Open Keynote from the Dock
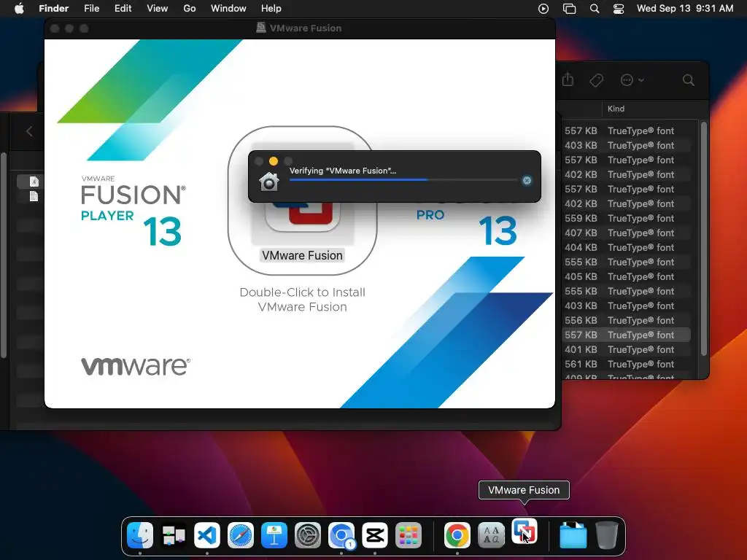747x560 pixels. pos(274,535)
